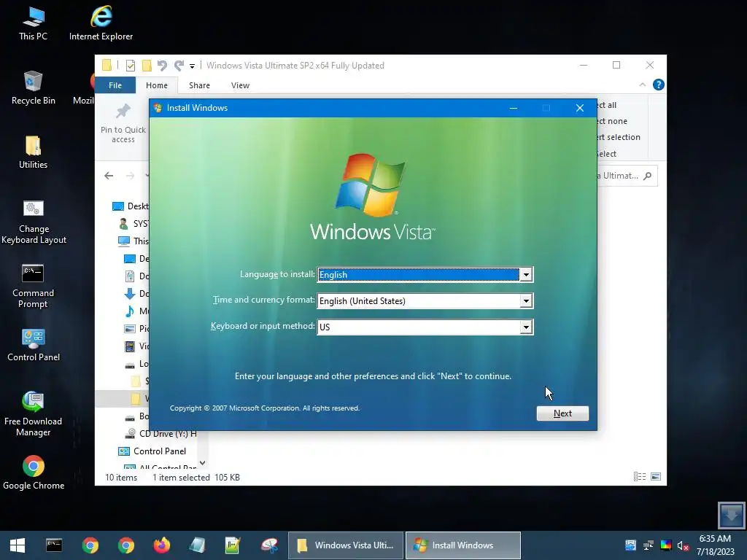This screenshot has width=747, height=560.
Task: Select Control Panel in navigation tree
Action: pos(152,451)
